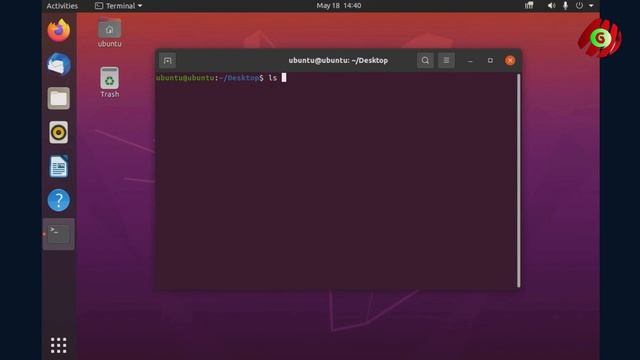The height and width of the screenshot is (360, 640).
Task: Click the terminal prompt line with ls
Action: [x=221, y=78]
